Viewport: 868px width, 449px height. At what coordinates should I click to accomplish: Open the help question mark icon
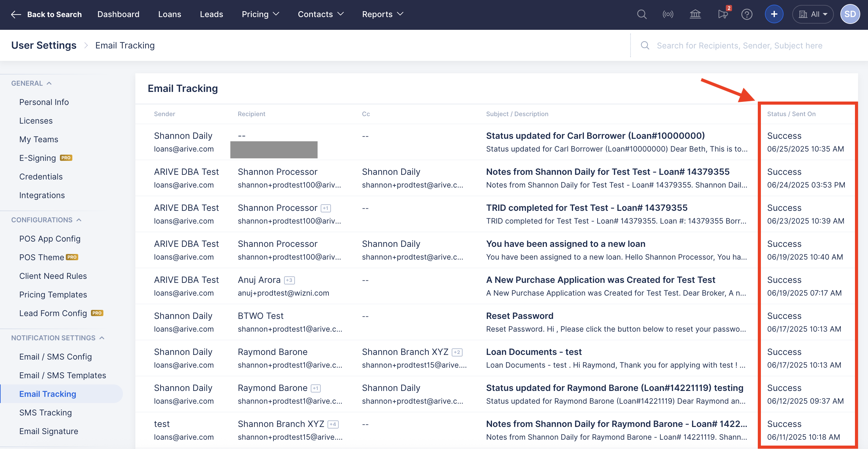click(747, 14)
